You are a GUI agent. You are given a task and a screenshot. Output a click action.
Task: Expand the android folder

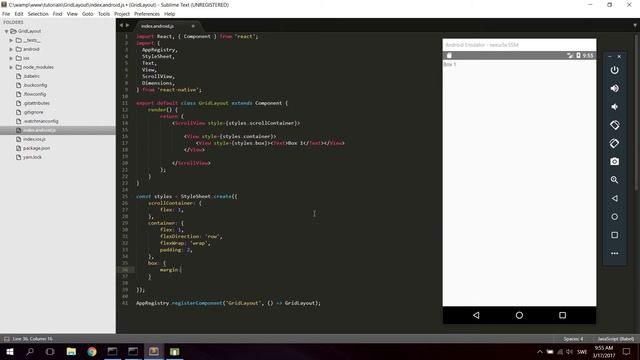tap(11, 49)
